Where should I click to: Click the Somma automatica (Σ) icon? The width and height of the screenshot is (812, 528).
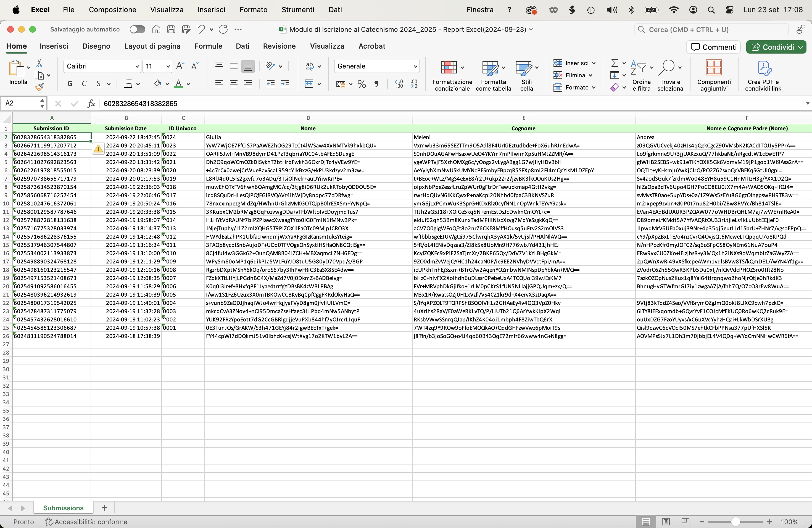(x=615, y=63)
